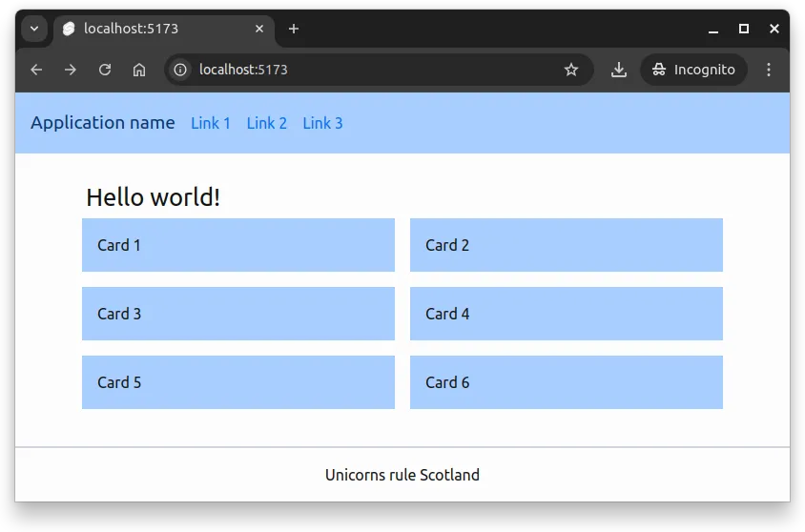The width and height of the screenshot is (805, 532).
Task: Follow Link 2 in the header
Action: [x=267, y=123]
